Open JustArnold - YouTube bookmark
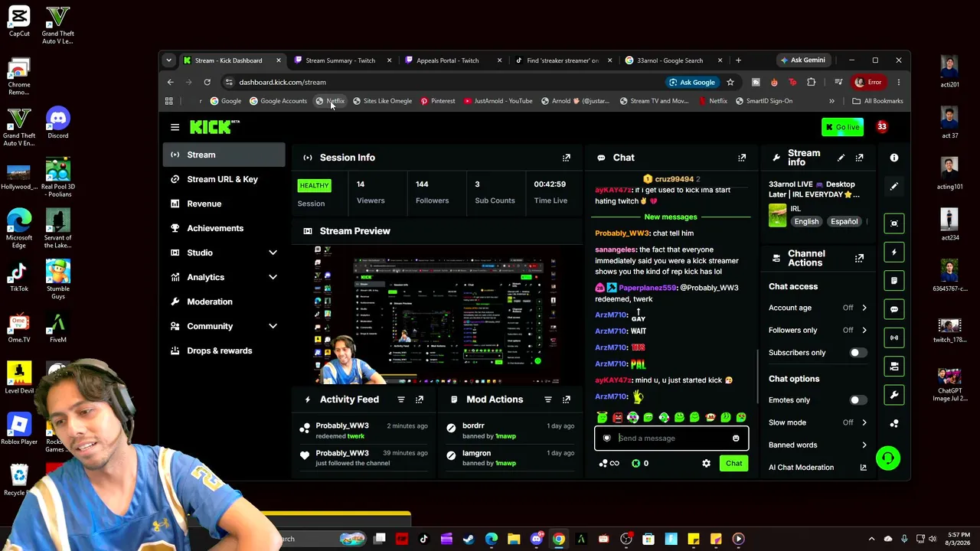The width and height of the screenshot is (980, 551). coord(498,101)
